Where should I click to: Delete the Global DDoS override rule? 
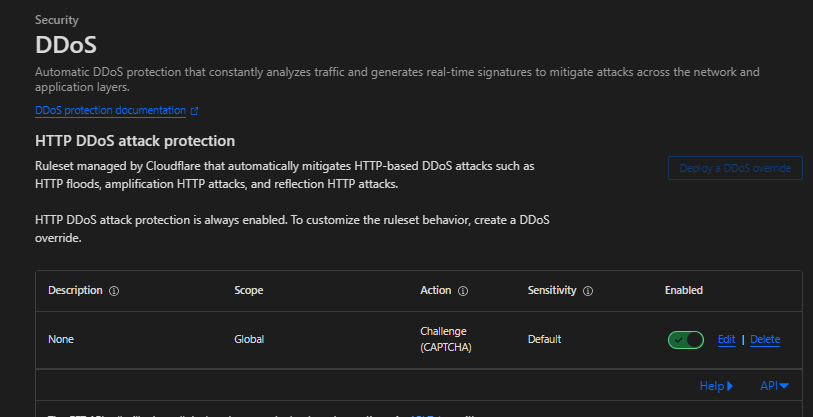765,340
